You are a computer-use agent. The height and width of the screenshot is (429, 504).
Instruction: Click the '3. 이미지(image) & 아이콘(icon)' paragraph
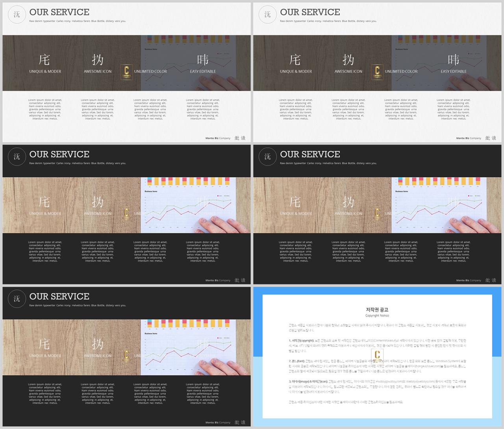tap(377, 386)
